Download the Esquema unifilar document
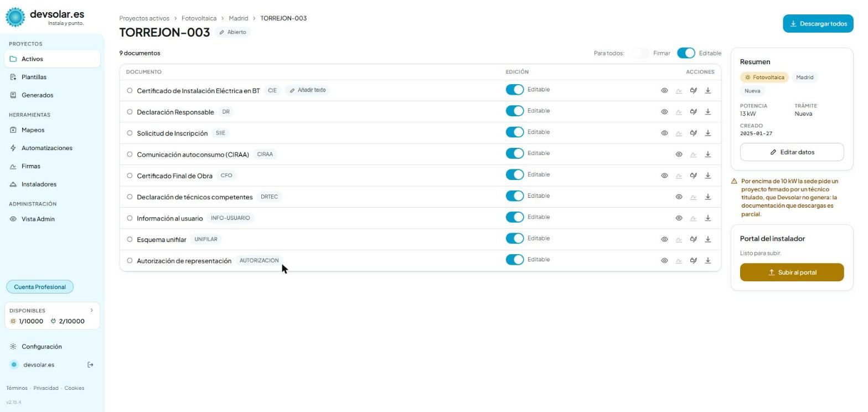Image resolution: width=868 pixels, height=412 pixels. [x=707, y=239]
